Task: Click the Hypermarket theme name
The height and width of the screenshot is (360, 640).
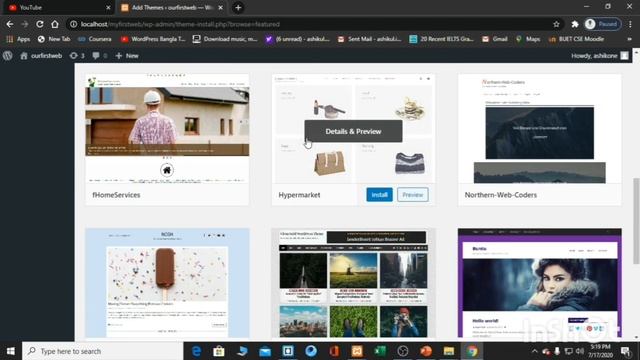Action: [x=299, y=195]
